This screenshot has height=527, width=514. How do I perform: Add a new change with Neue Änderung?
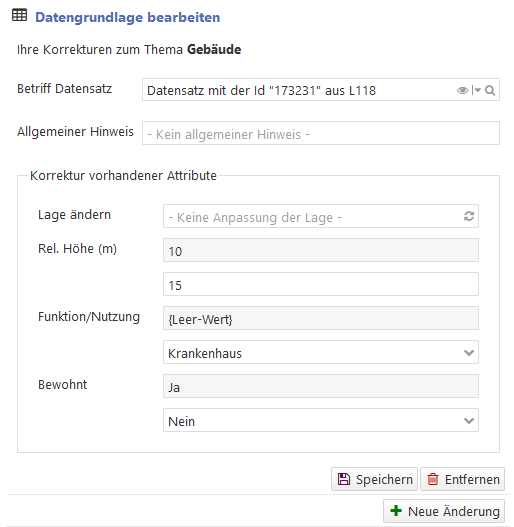[x=444, y=511]
